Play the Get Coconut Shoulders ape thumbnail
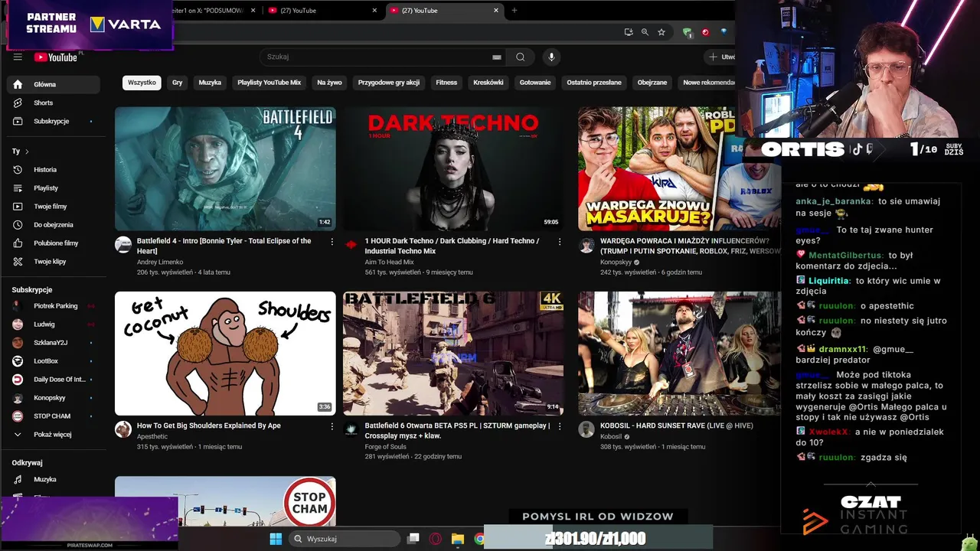980x551 pixels. (225, 353)
